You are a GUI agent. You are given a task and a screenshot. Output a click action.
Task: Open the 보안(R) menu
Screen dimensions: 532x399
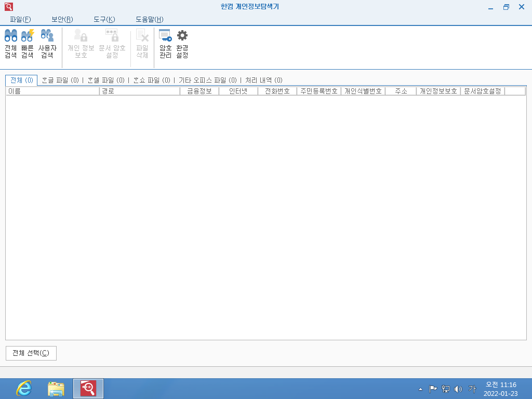(62, 19)
